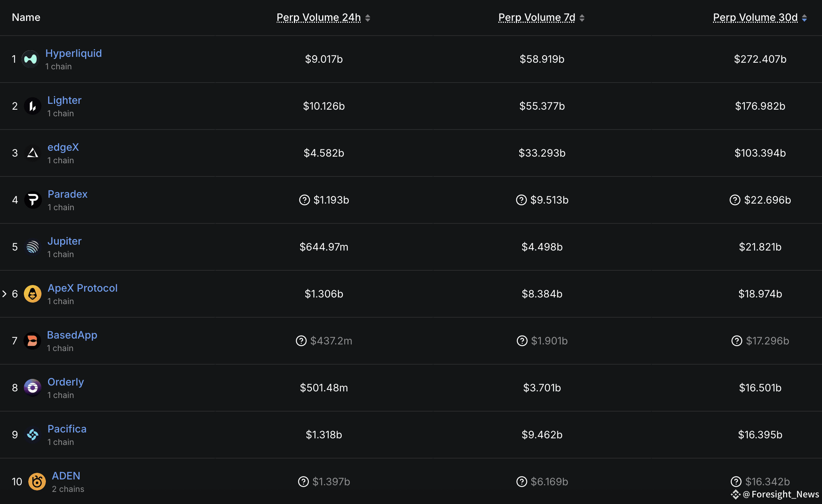This screenshot has height=504, width=822.
Task: Click the Pacifica logo icon
Action: (33, 435)
